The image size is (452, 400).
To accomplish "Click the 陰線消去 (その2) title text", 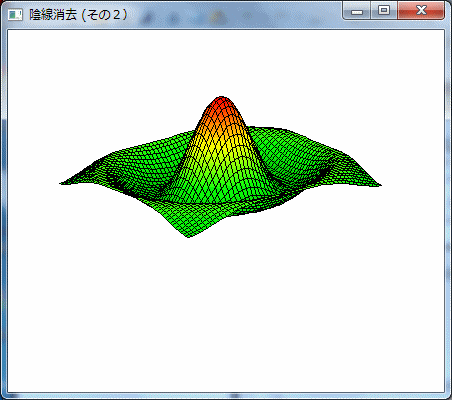I will click(x=78, y=15).
